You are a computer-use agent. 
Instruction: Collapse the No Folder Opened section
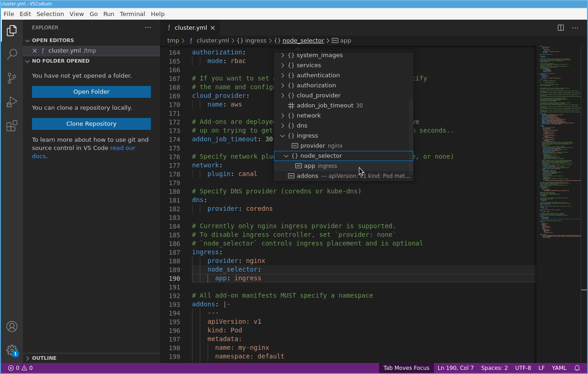tap(27, 61)
